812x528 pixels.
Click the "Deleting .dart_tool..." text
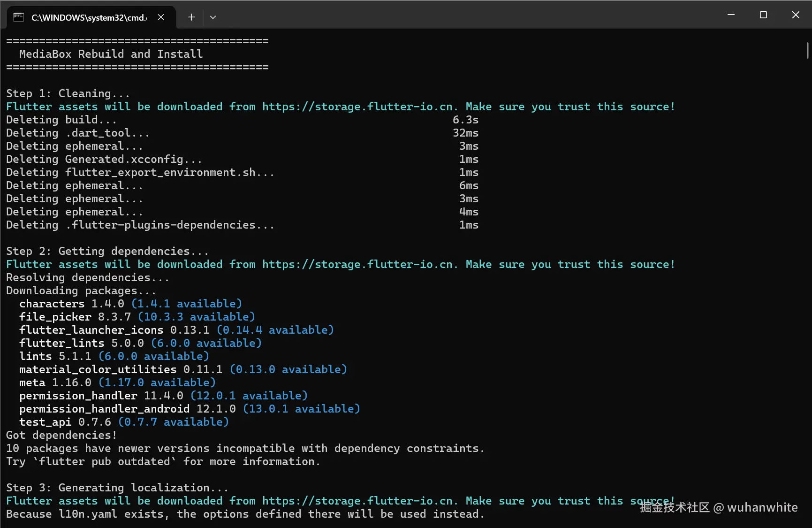click(78, 133)
